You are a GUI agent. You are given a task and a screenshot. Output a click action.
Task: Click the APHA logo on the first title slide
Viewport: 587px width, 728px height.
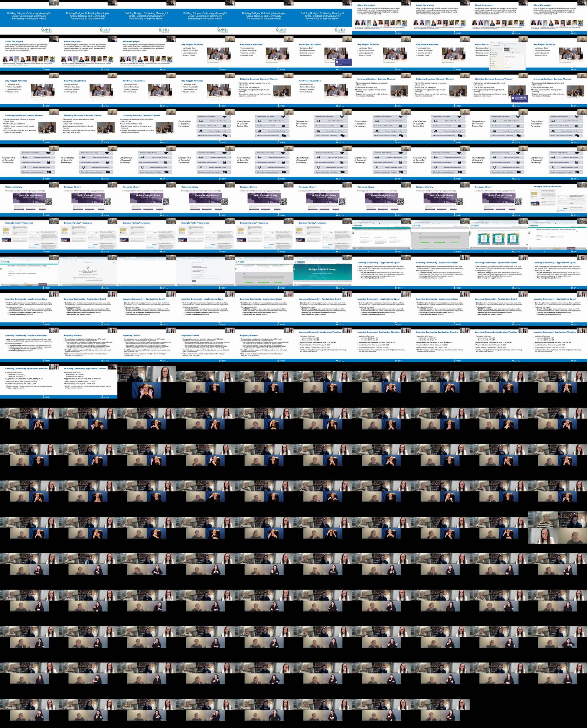(46, 30)
